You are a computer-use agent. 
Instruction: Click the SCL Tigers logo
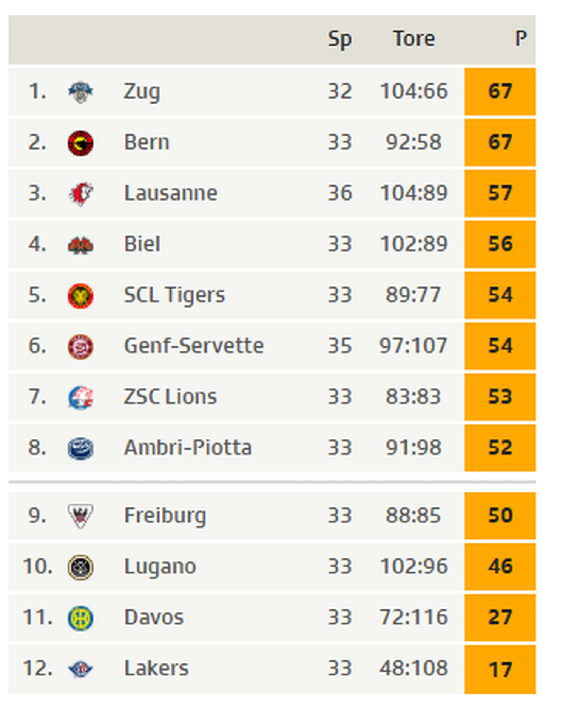(x=80, y=296)
